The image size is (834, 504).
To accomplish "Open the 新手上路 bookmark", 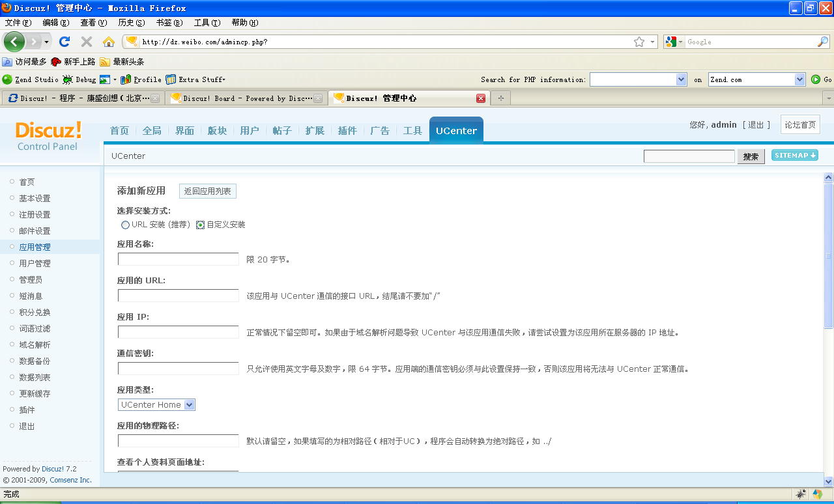I will 73,62.
